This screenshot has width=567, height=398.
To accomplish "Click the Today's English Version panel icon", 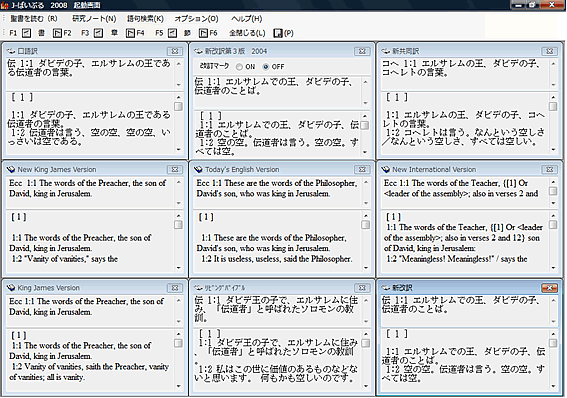I will pyautogui.click(x=198, y=169).
